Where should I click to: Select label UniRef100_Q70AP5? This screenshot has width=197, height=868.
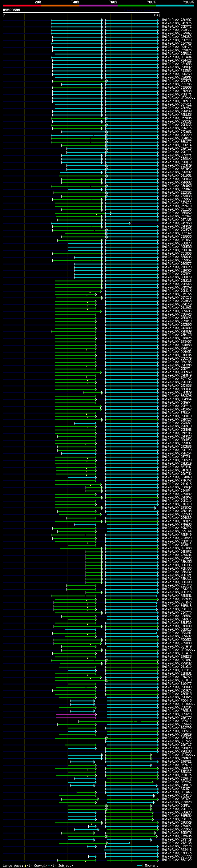click(177, 338)
